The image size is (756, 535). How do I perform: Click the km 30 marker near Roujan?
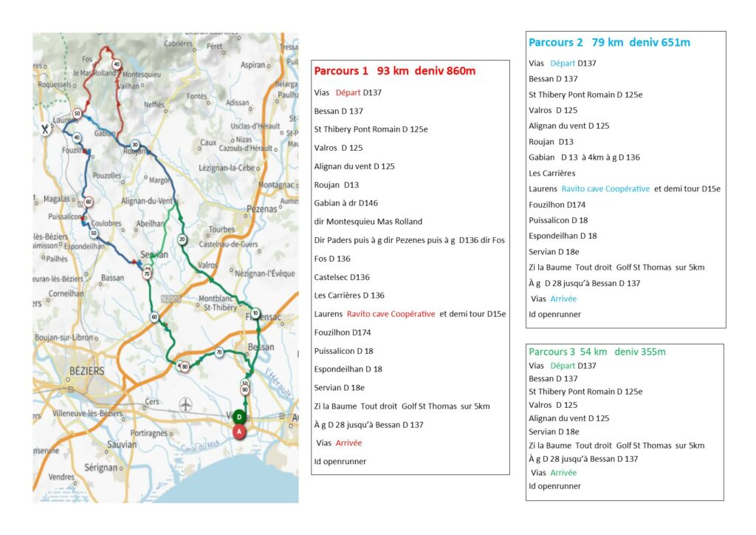coord(136,145)
